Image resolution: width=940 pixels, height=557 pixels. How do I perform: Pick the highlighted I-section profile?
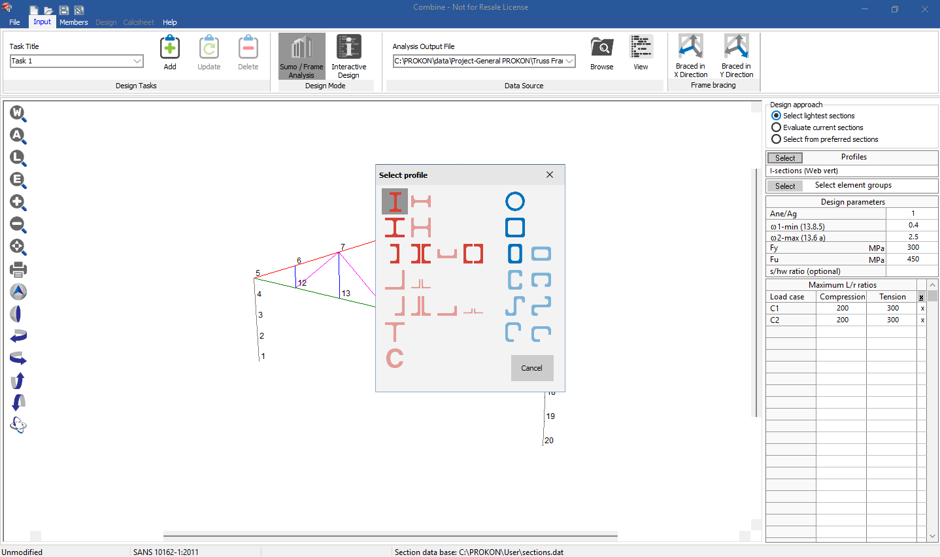[394, 201]
